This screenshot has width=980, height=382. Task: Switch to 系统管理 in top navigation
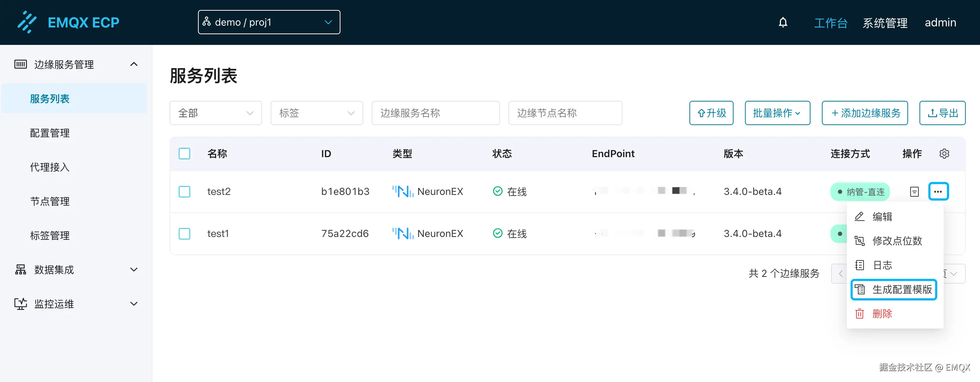(x=885, y=22)
